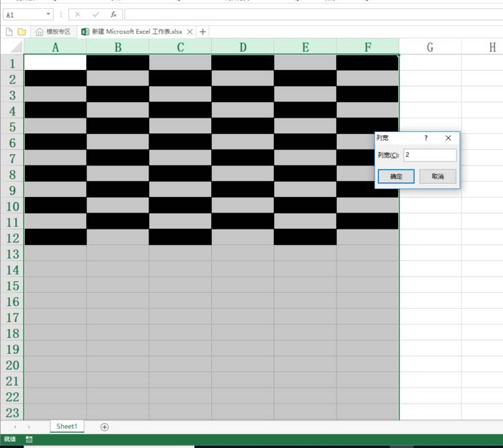Click inside the formula bar input area
The width and height of the screenshot is (503, 448).
pos(309,14)
